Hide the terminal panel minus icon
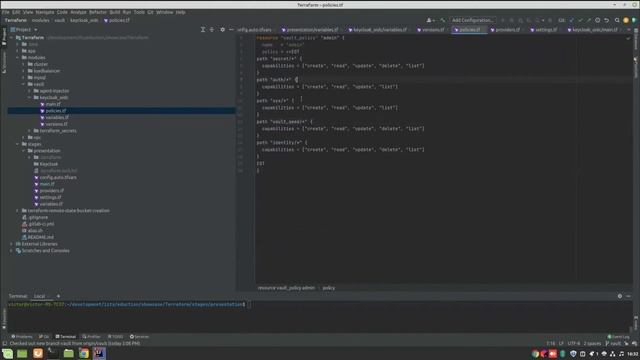 tap(629, 296)
